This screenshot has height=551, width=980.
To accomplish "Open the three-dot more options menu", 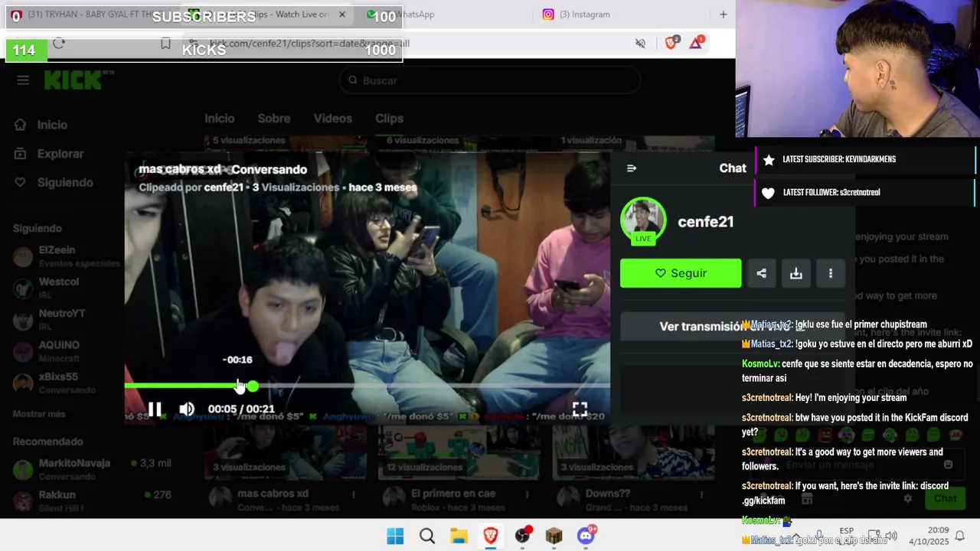I will click(x=831, y=273).
